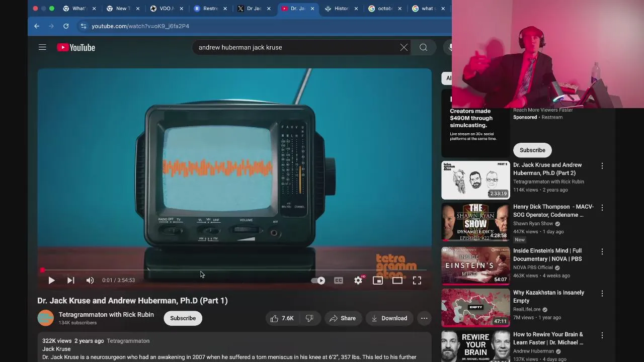Open the YouTube hamburger guide menu
644x362 pixels.
tap(42, 47)
